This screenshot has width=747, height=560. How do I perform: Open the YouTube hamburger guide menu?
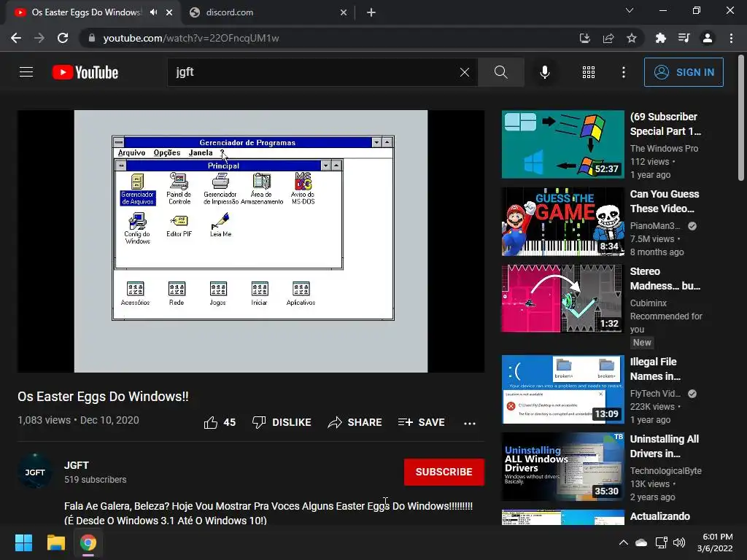pos(26,72)
